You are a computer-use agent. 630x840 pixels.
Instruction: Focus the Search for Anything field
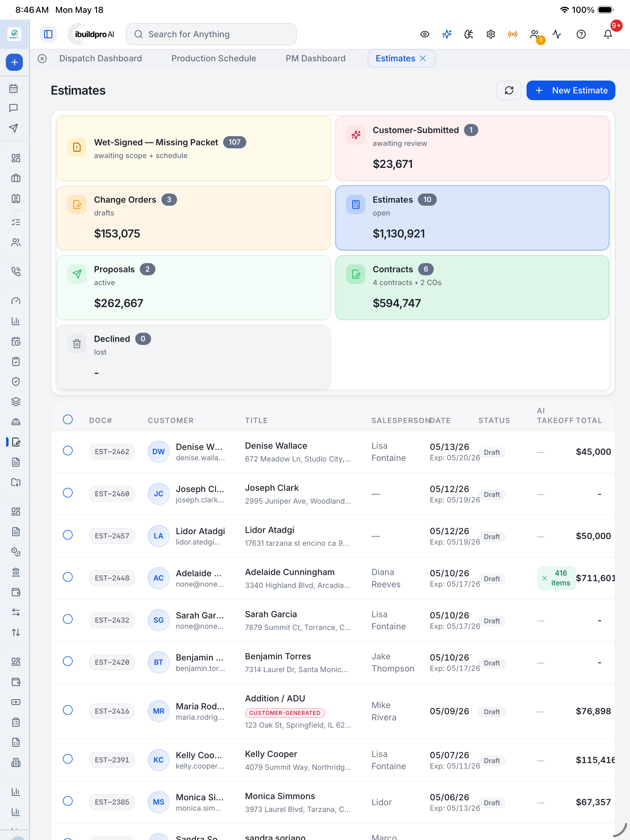pyautogui.click(x=211, y=34)
